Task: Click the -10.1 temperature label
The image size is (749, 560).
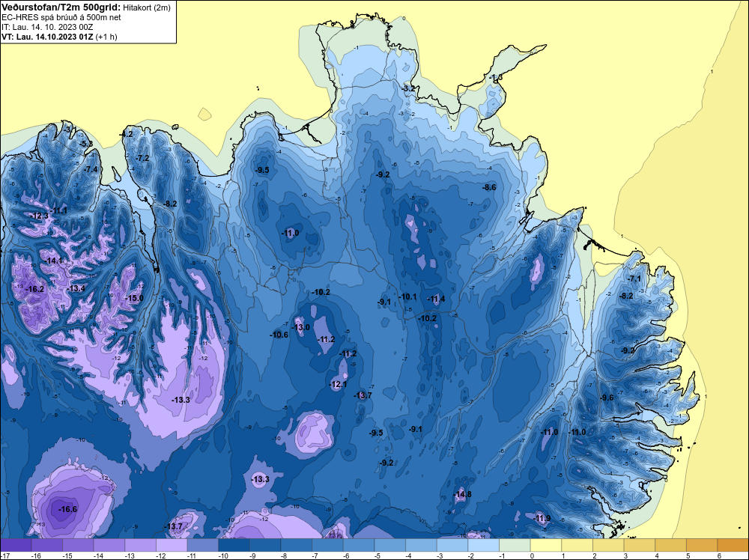Action: pos(408,297)
